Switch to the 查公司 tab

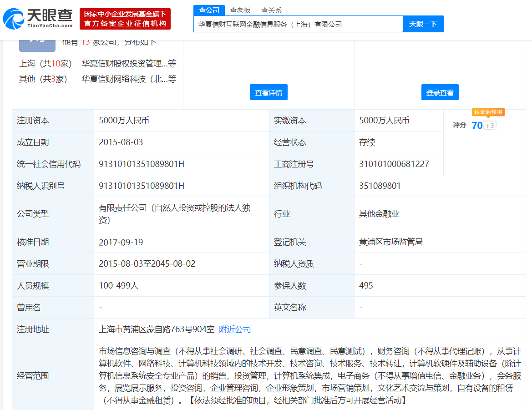tap(209, 10)
